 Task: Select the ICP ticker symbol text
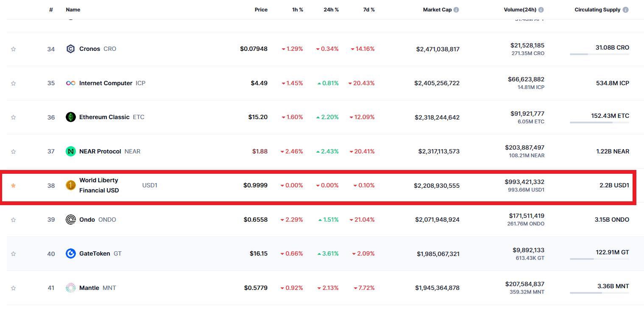coord(141,83)
